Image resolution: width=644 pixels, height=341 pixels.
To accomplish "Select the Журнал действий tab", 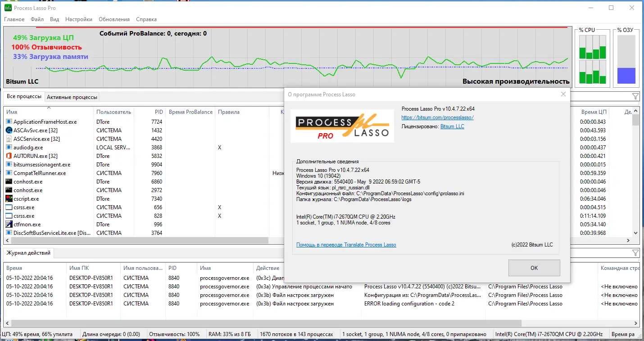I will 28,253.
